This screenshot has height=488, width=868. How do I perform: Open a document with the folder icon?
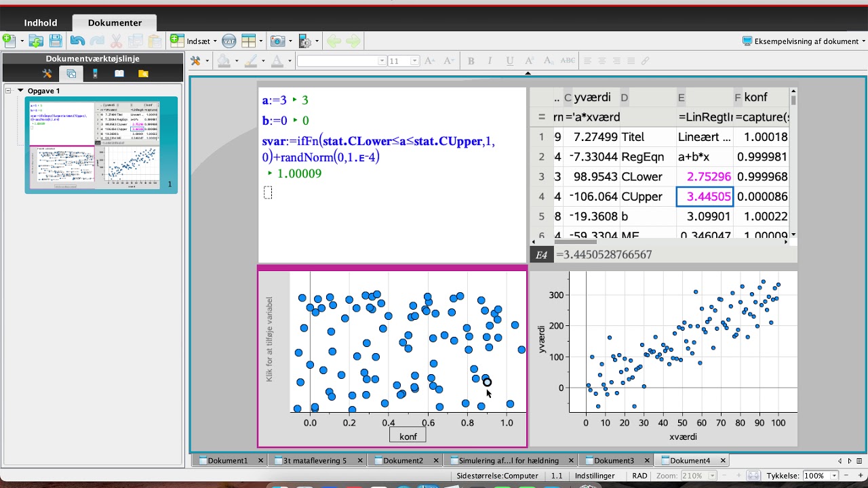coord(36,41)
